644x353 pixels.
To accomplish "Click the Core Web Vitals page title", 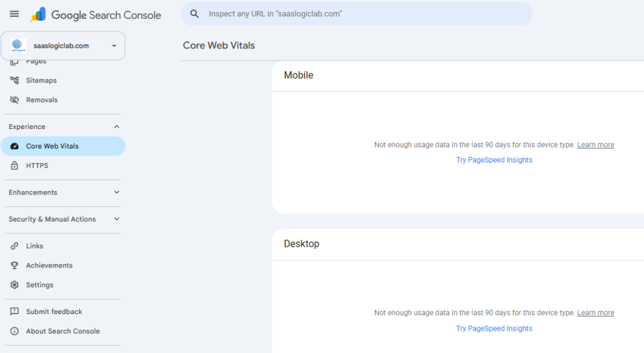I will click(219, 45).
